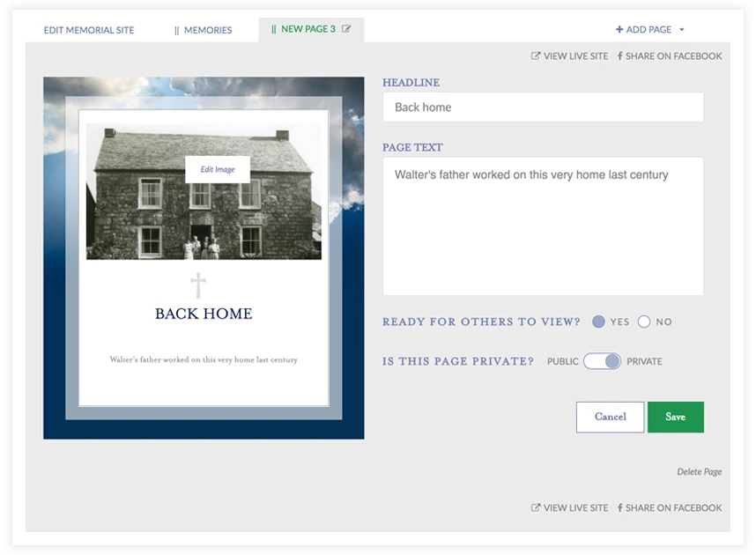Screen dimensions: 756x555
Task: Open the Edit Memorial Site tab
Action: (89, 30)
